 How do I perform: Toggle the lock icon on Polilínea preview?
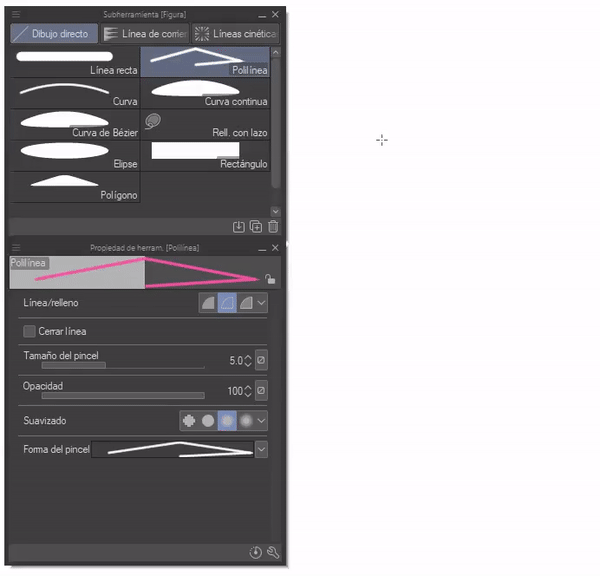[x=270, y=279]
